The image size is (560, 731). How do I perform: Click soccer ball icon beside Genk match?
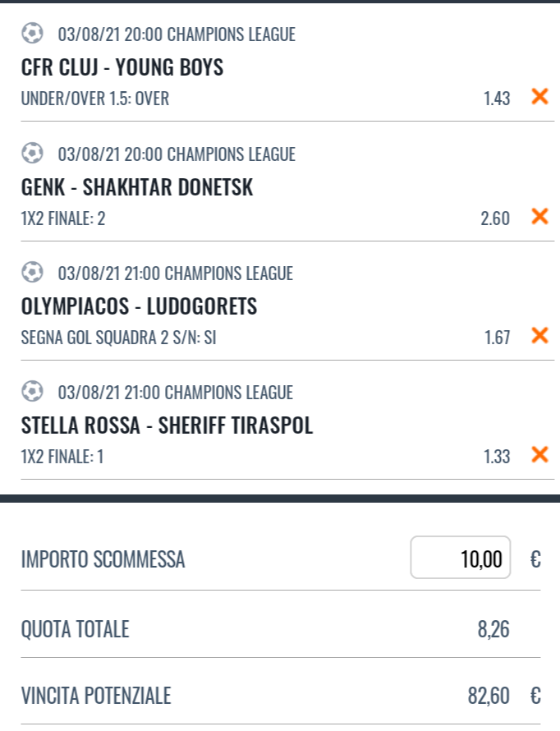tap(33, 153)
